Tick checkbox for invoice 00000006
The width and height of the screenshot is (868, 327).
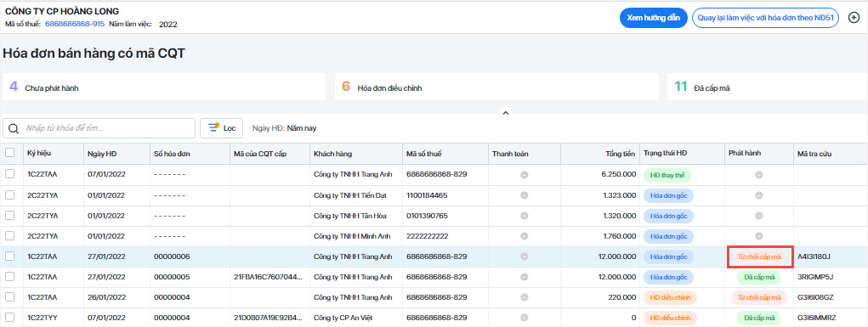coord(10,257)
